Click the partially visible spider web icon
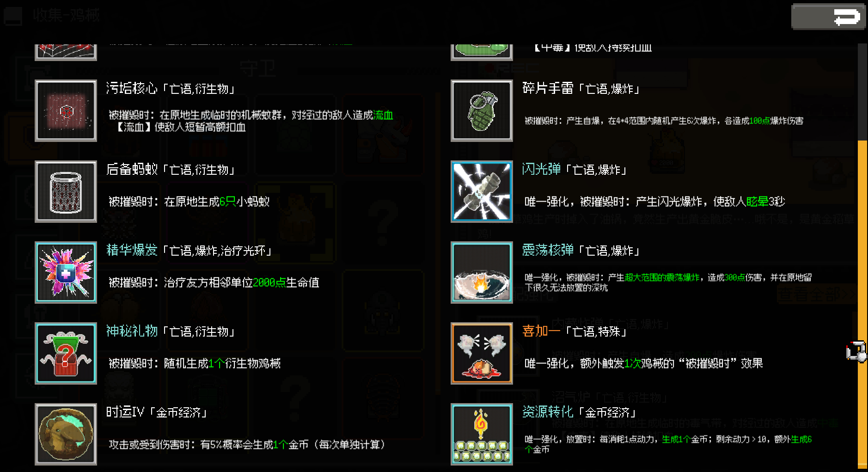 pyautogui.click(x=66, y=52)
